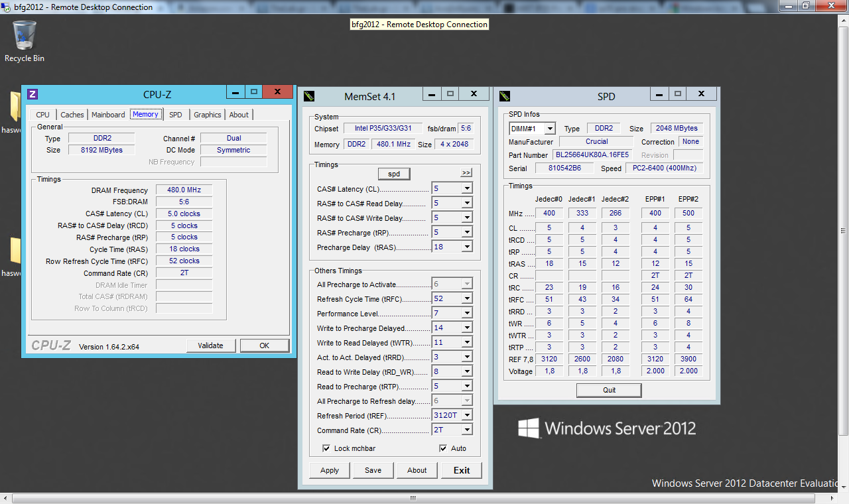This screenshot has width=849, height=504.
Task: Click the Remote Desktop Connection title icon
Action: (7, 7)
